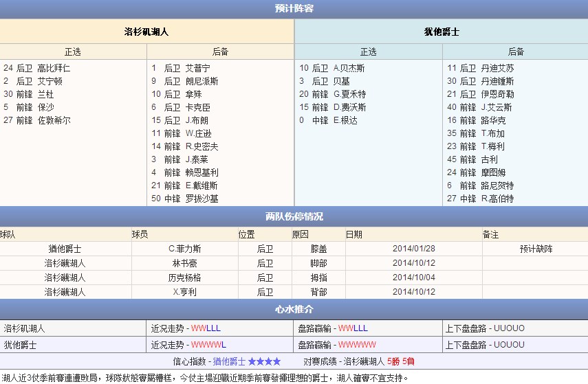Click Lakers reserve '赖恩基利'

[x=202, y=172]
